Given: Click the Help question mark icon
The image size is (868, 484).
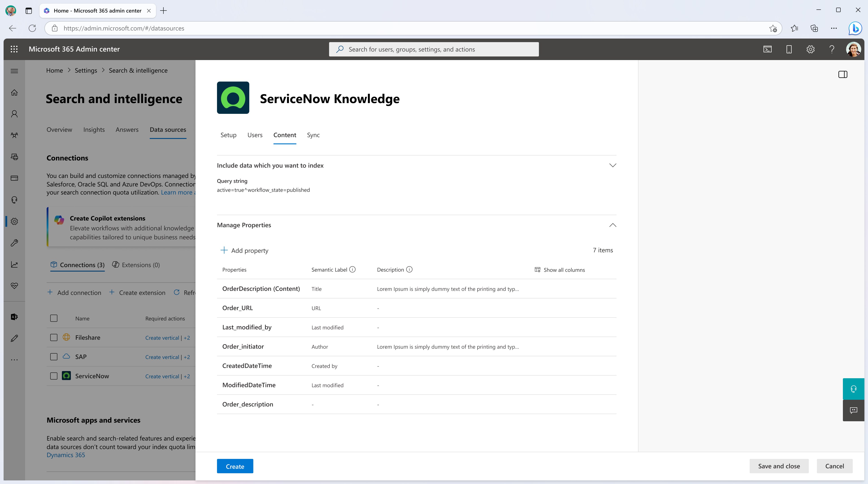Looking at the screenshot, I should (831, 49).
